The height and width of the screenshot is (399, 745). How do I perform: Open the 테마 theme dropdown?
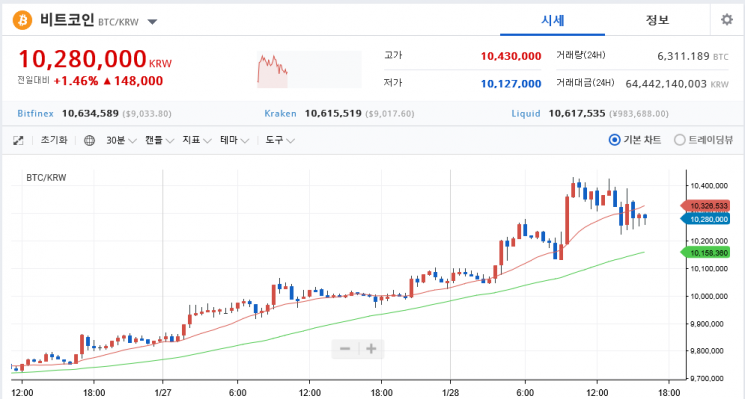(234, 141)
